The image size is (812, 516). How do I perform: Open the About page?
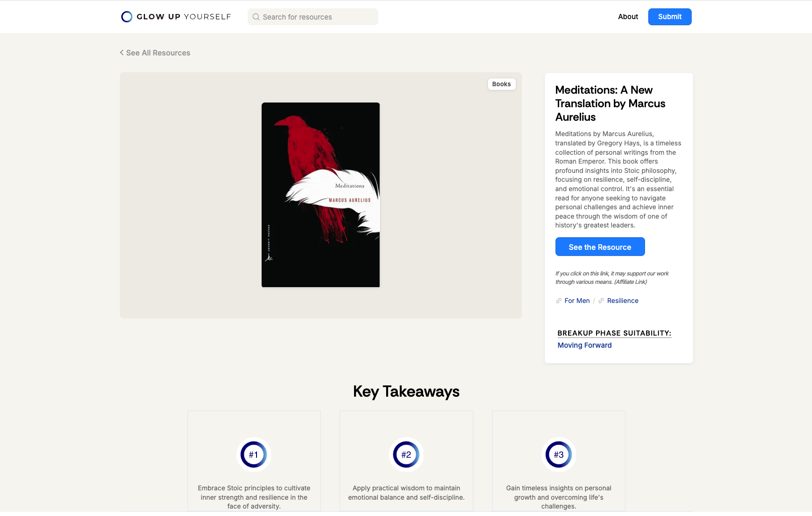628,17
